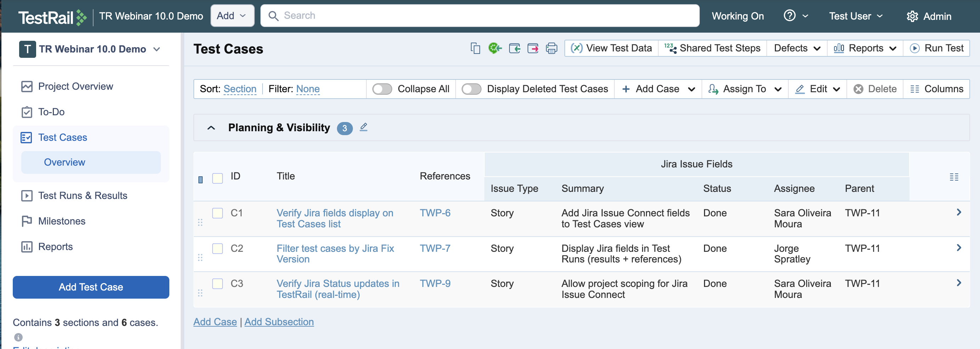
Task: Click the copy test cases icon
Action: point(475,48)
